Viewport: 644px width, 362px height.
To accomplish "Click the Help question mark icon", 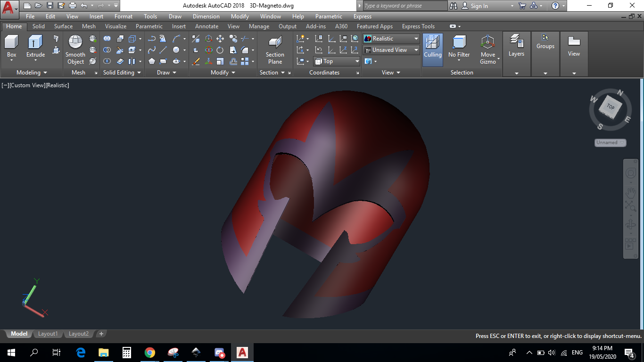I will coord(555,6).
